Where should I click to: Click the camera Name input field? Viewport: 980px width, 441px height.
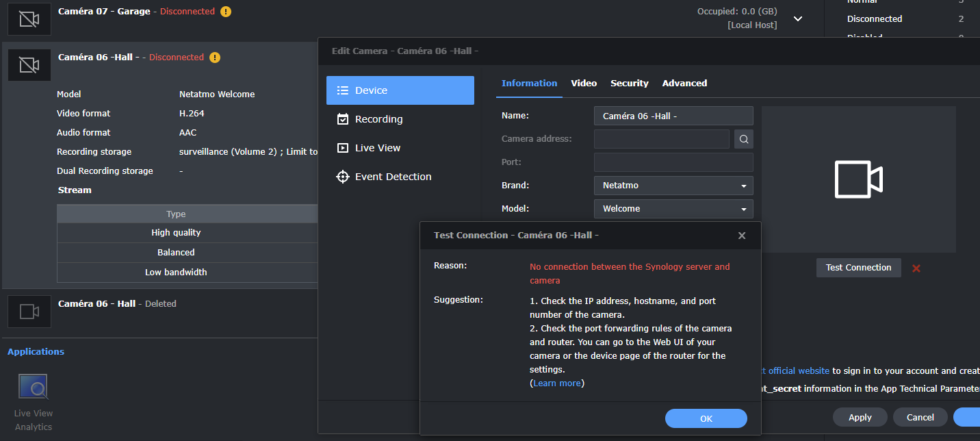[x=673, y=116]
